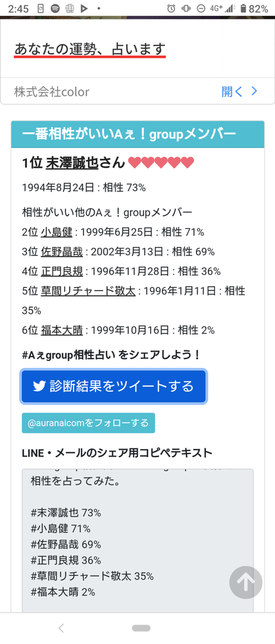This screenshot has height=644, width=275.
Task: Tweet results with 診断結果をツイートする button
Action: (114, 386)
